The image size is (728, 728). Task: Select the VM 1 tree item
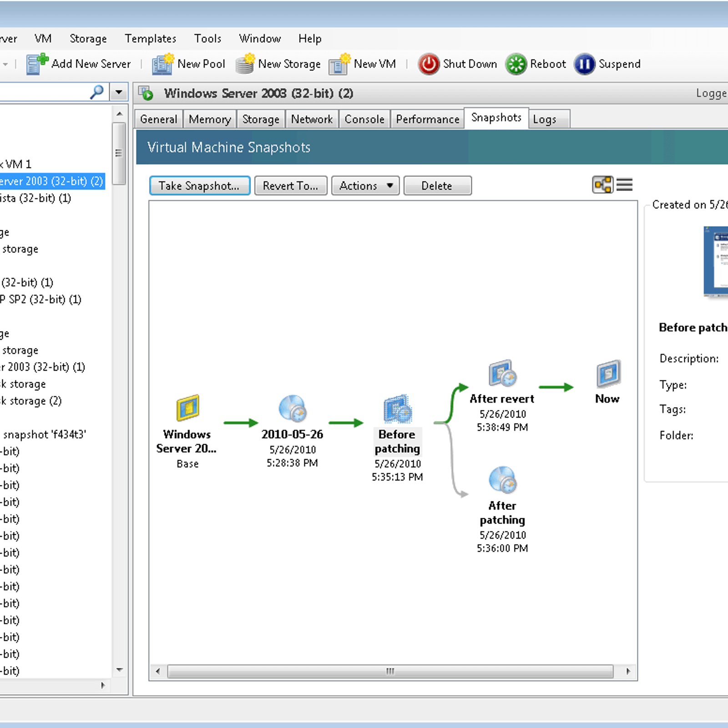16,164
